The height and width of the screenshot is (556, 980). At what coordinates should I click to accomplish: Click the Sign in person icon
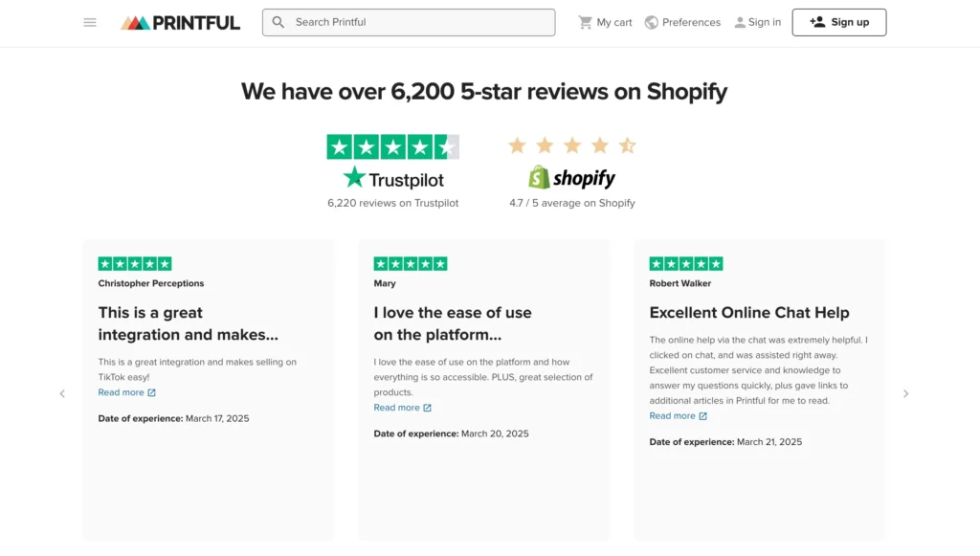point(740,22)
